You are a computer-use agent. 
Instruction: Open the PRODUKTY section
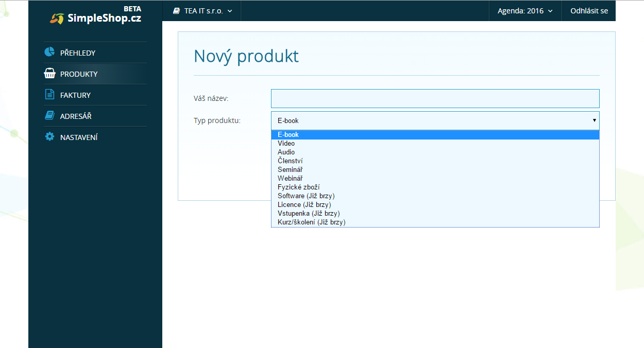pyautogui.click(x=95, y=74)
